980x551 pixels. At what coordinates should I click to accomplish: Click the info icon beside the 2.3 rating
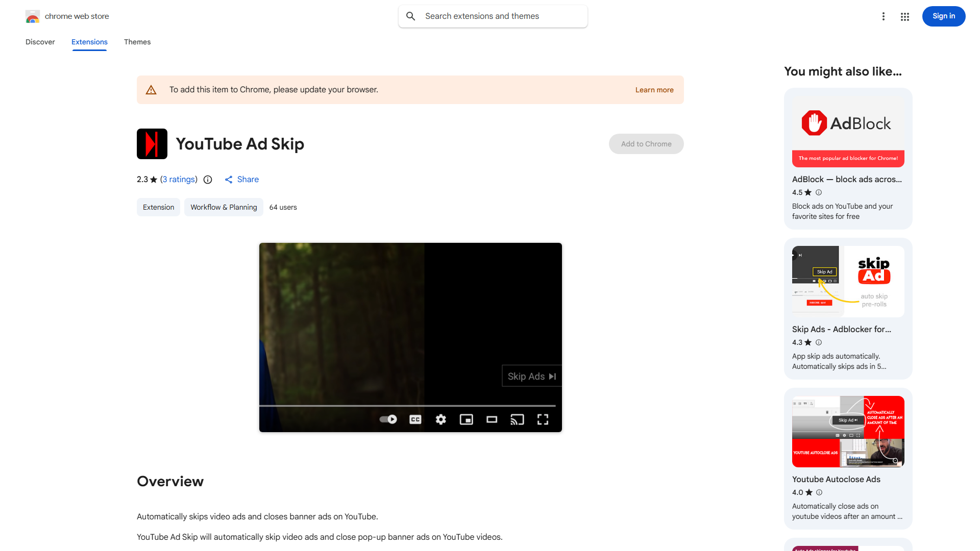pyautogui.click(x=207, y=180)
